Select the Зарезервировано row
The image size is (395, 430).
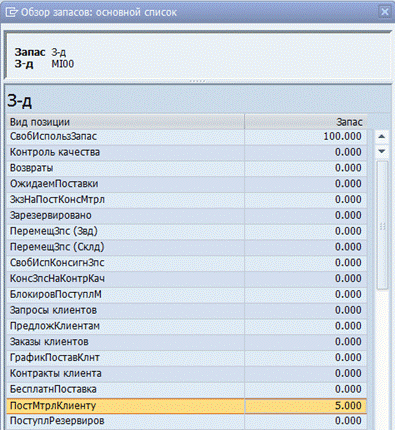click(x=187, y=215)
